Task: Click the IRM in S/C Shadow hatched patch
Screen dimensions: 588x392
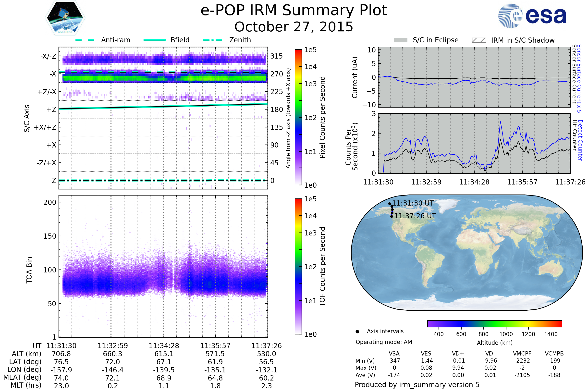Action: (479, 40)
